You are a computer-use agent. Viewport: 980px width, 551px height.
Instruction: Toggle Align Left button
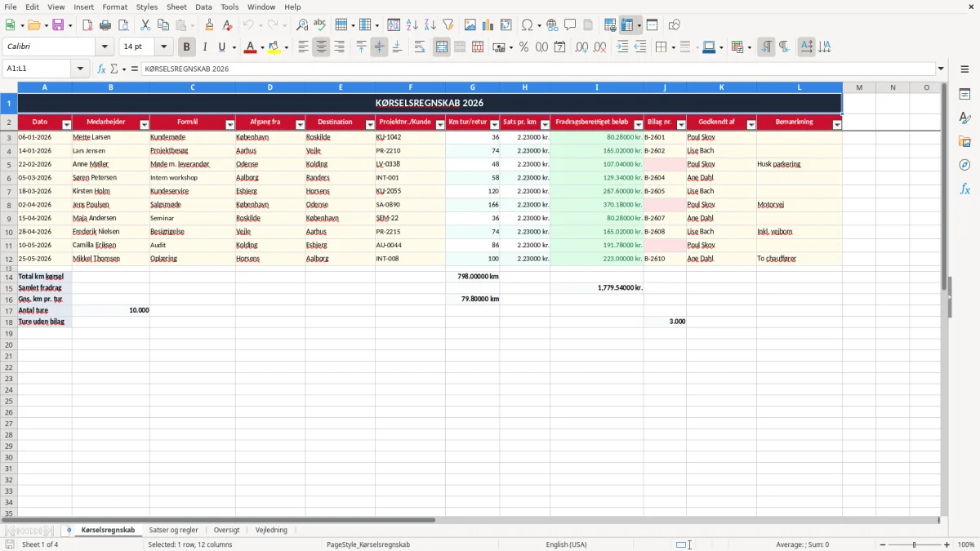(303, 47)
